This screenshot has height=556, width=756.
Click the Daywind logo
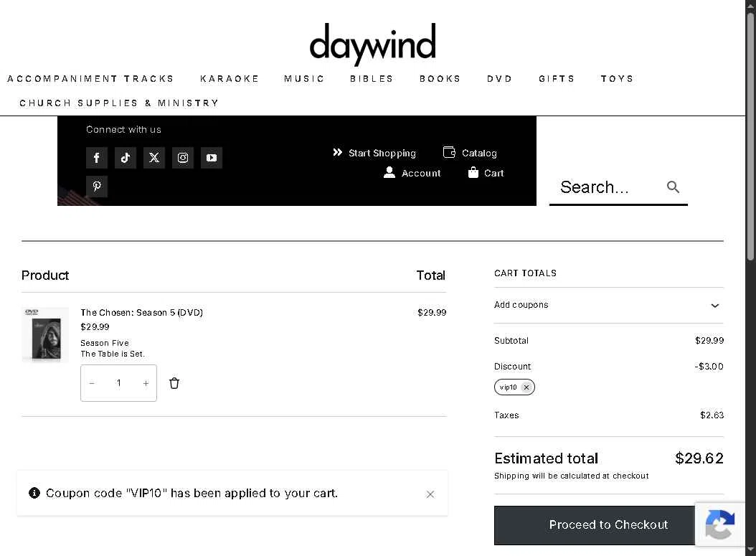pos(372,44)
